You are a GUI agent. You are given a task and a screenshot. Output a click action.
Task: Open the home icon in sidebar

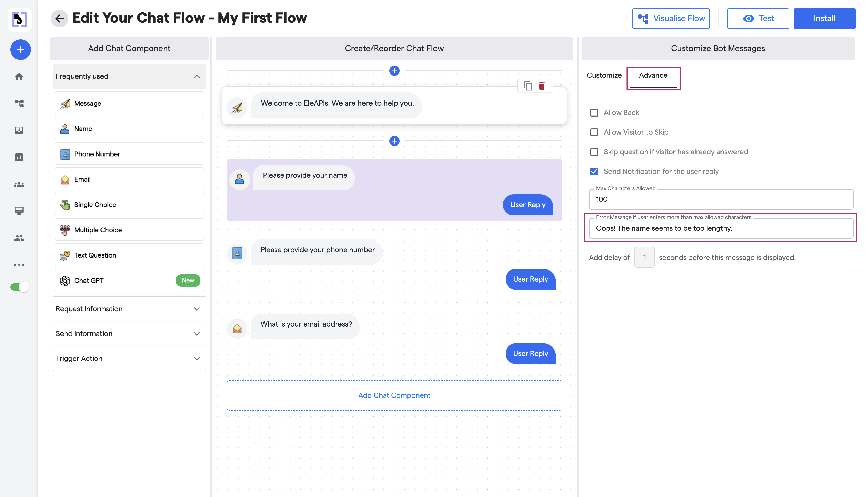[19, 76]
